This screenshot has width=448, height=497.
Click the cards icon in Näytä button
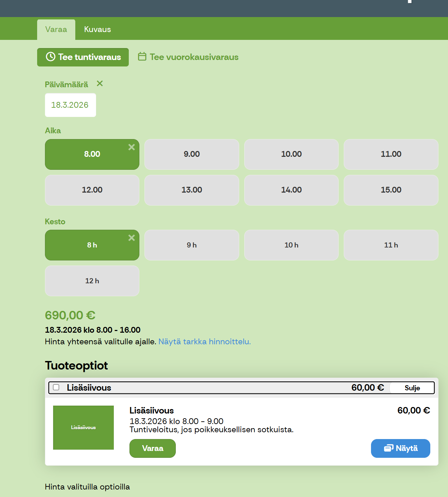pyautogui.click(x=389, y=448)
